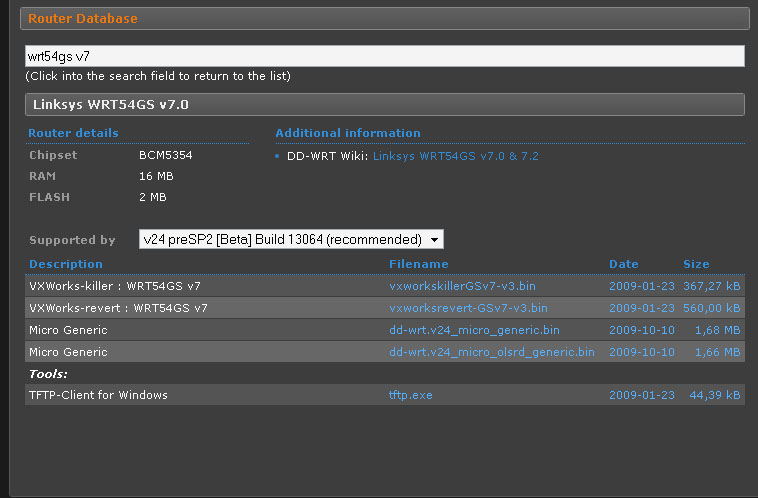Click the Tools: section label
758x498 pixels.
pyautogui.click(x=48, y=374)
